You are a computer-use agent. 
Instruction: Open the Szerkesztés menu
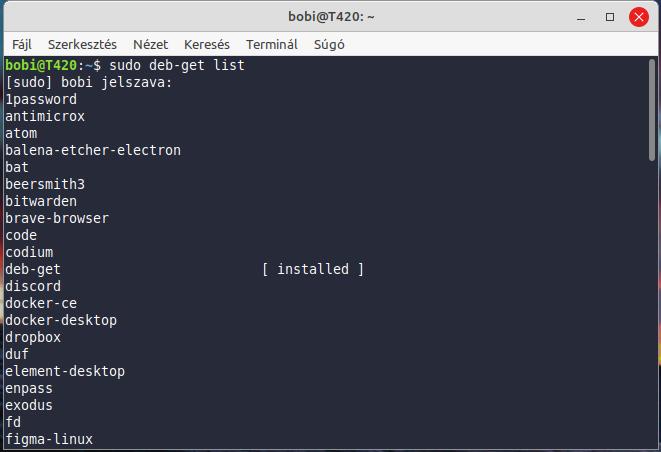click(x=82, y=44)
